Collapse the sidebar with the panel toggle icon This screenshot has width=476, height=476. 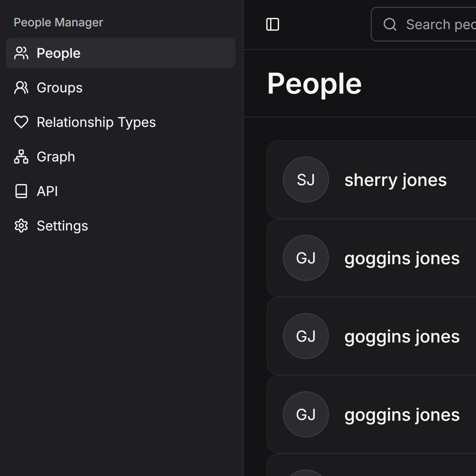(272, 25)
